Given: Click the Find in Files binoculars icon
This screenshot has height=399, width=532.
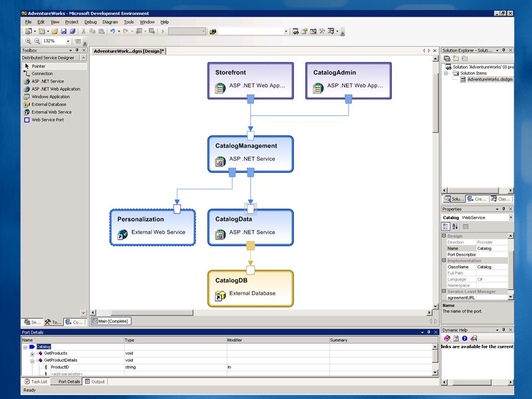Looking at the screenshot, I should point(213,32).
